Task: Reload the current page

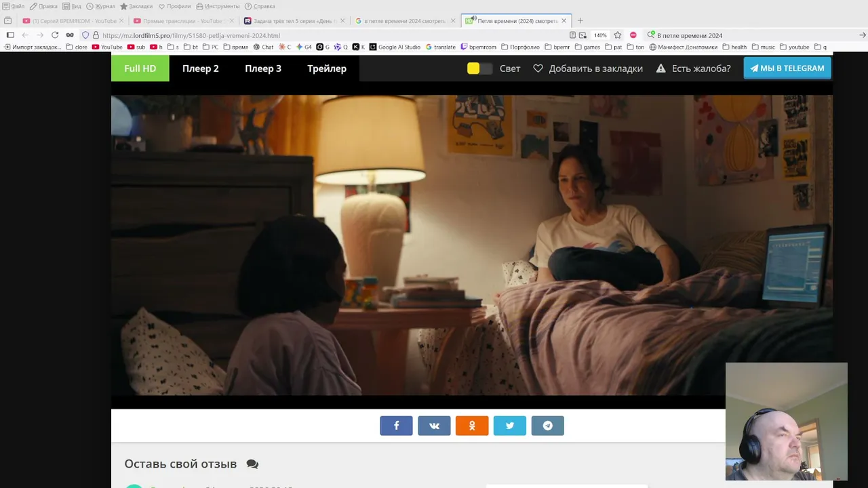Action: (x=55, y=35)
